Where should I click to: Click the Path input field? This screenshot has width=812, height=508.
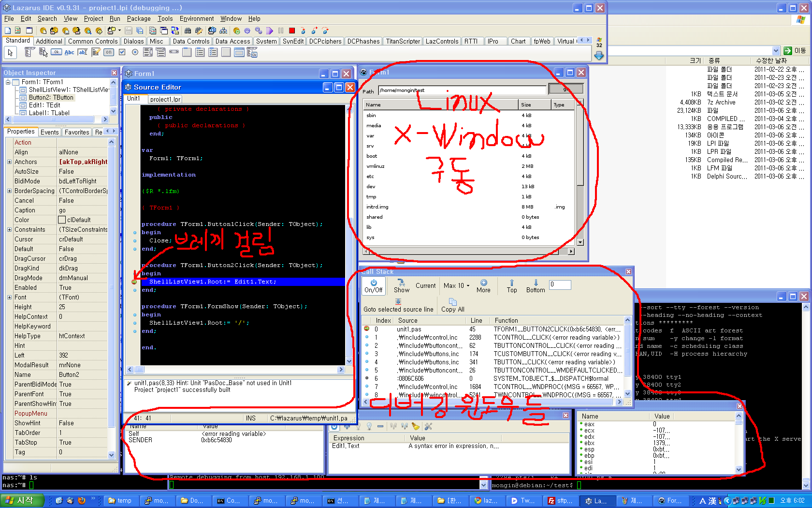pos(462,90)
